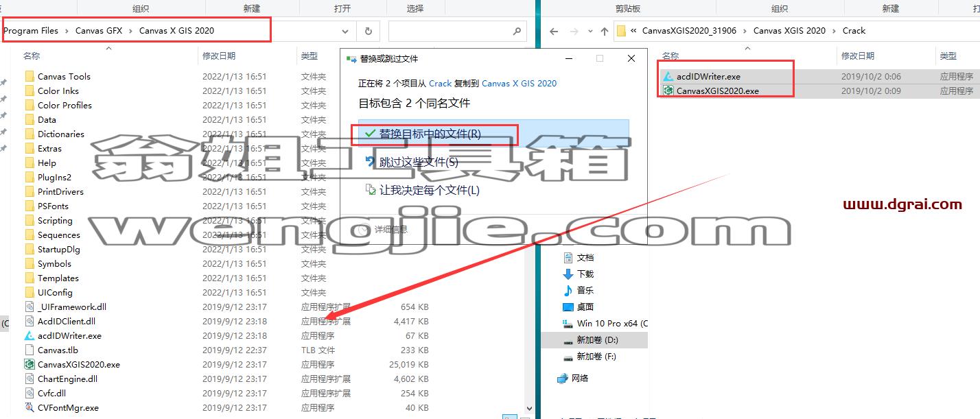Select the Symbols folder
The image size is (980, 419).
(x=54, y=263)
